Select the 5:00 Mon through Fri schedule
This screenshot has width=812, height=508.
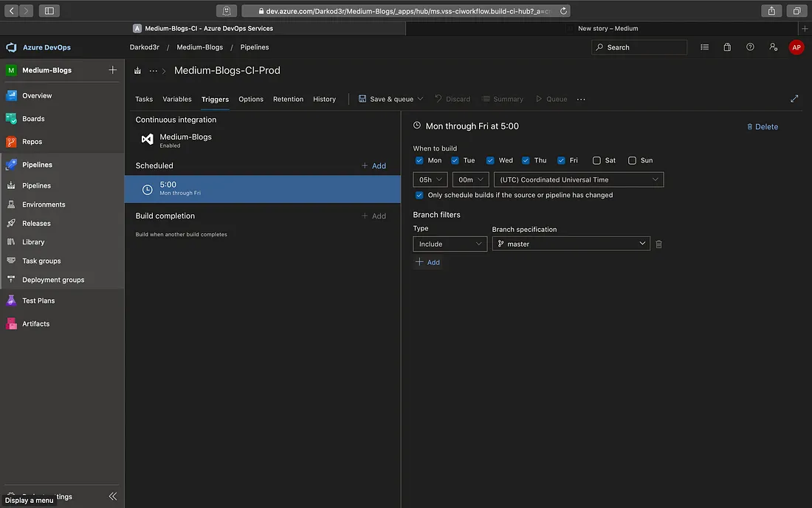click(x=263, y=189)
